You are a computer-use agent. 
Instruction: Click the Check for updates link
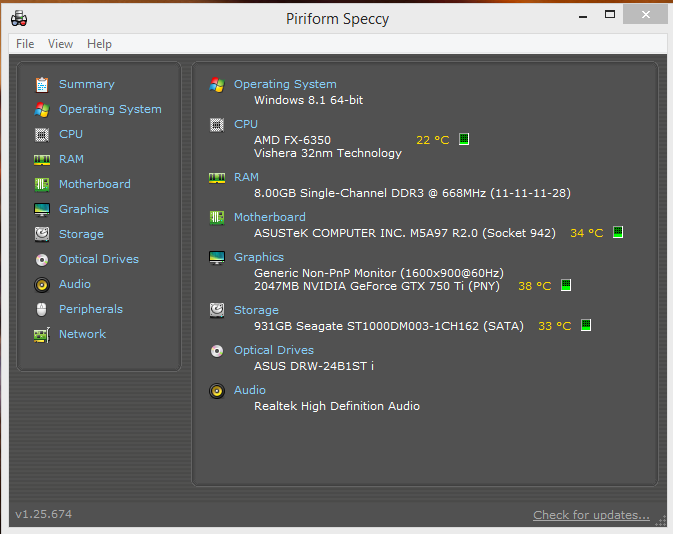tap(591, 515)
